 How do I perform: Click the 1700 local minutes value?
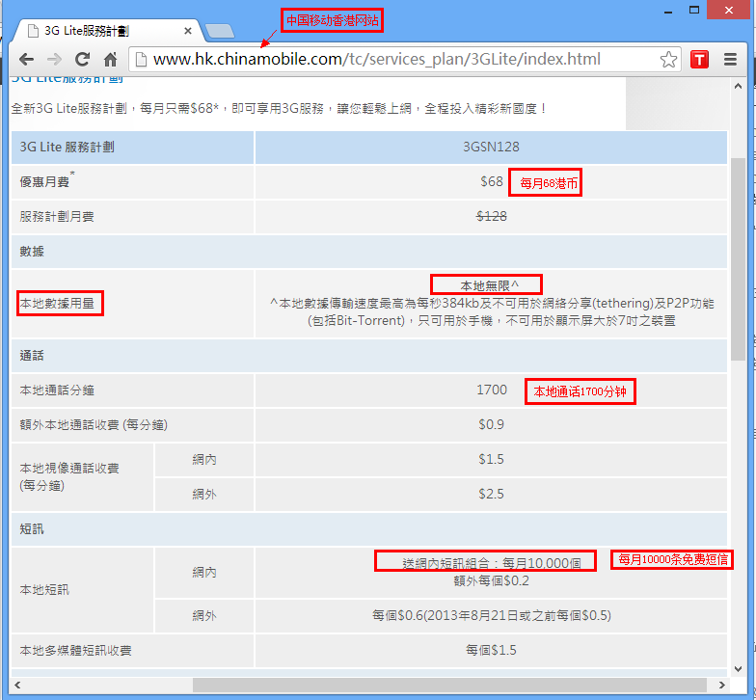(x=492, y=390)
